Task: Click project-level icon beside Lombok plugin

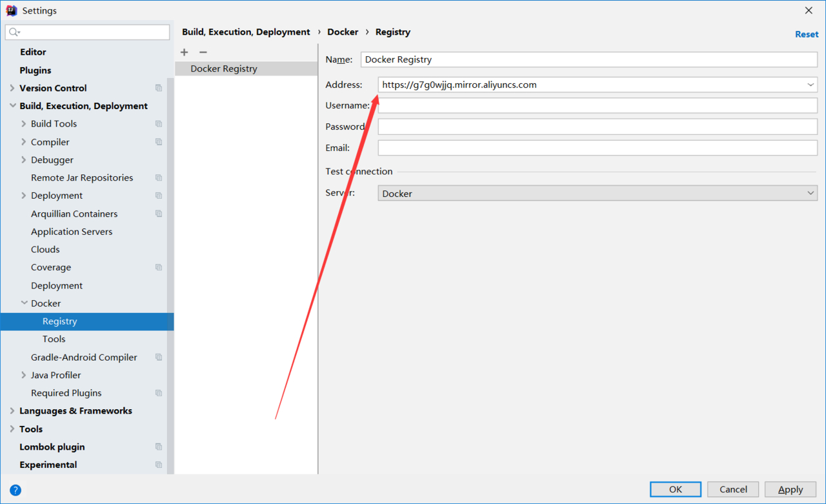Action: tap(159, 447)
